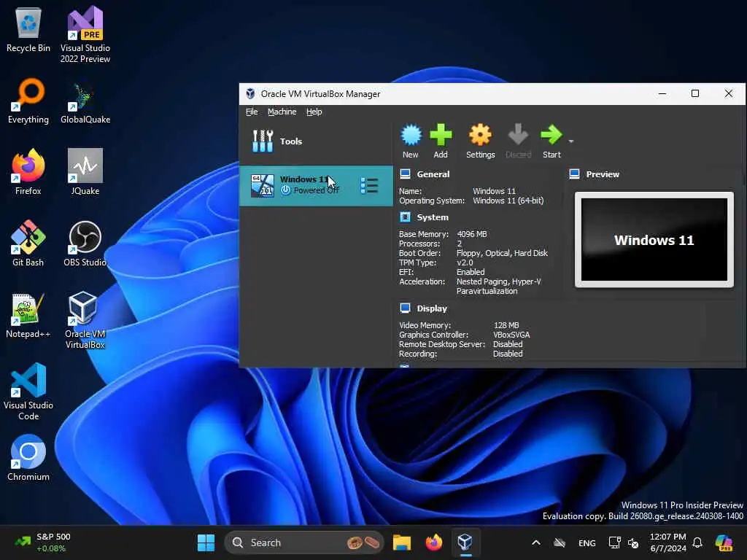The width and height of the screenshot is (747, 560).
Task: Select the Git Bash desktop shortcut
Action: click(x=28, y=244)
